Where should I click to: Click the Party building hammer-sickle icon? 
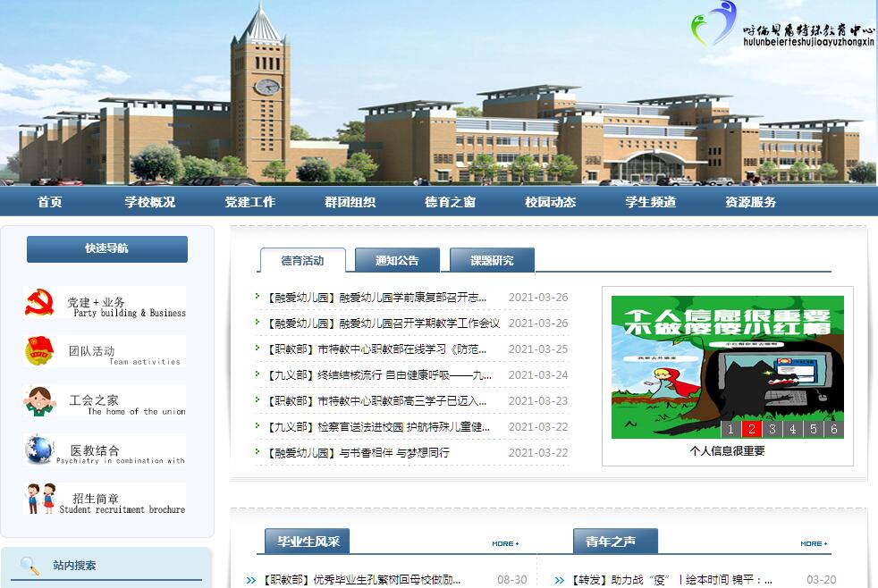pyautogui.click(x=39, y=303)
